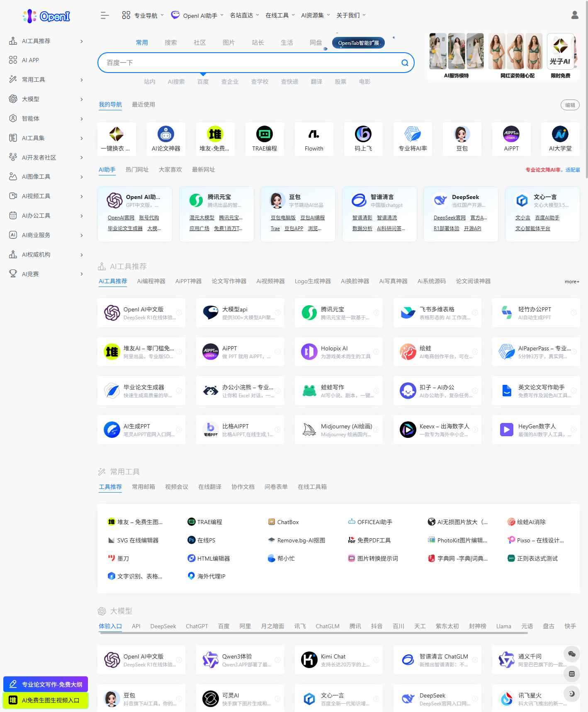Open the AI服饰模特 banner thumbnail
Image resolution: width=588 pixels, height=712 pixels.
click(456, 56)
